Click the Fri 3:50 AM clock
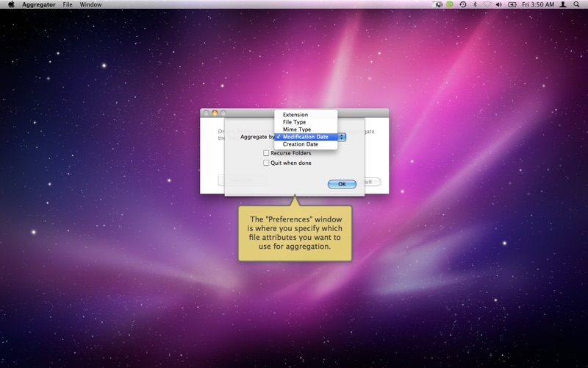Screen dimensions: 588x368 pyautogui.click(x=538, y=4)
